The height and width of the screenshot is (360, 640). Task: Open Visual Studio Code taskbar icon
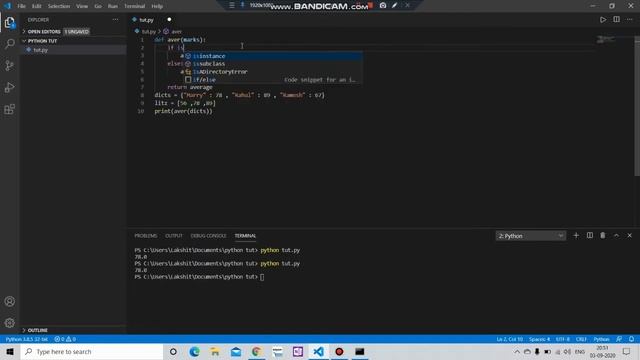tap(318, 351)
